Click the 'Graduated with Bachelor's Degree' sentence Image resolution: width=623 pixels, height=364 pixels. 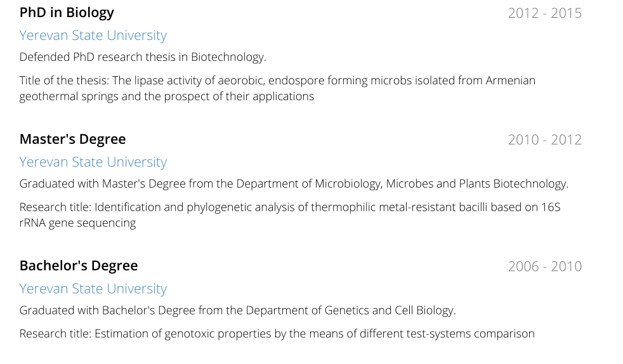pos(238,310)
